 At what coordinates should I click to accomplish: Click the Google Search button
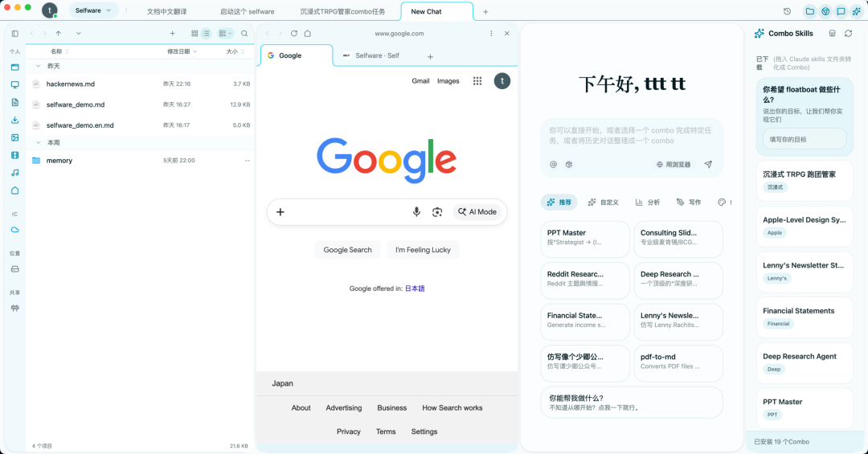(348, 250)
